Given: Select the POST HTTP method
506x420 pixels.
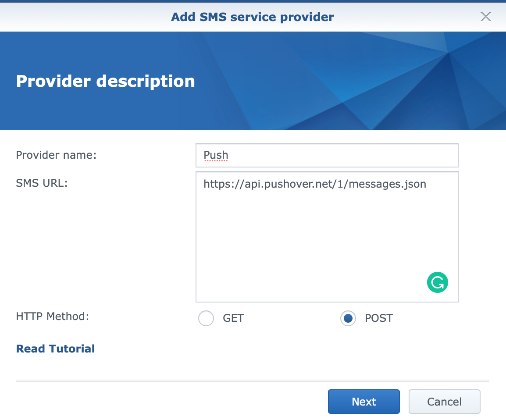Looking at the screenshot, I should click(348, 318).
